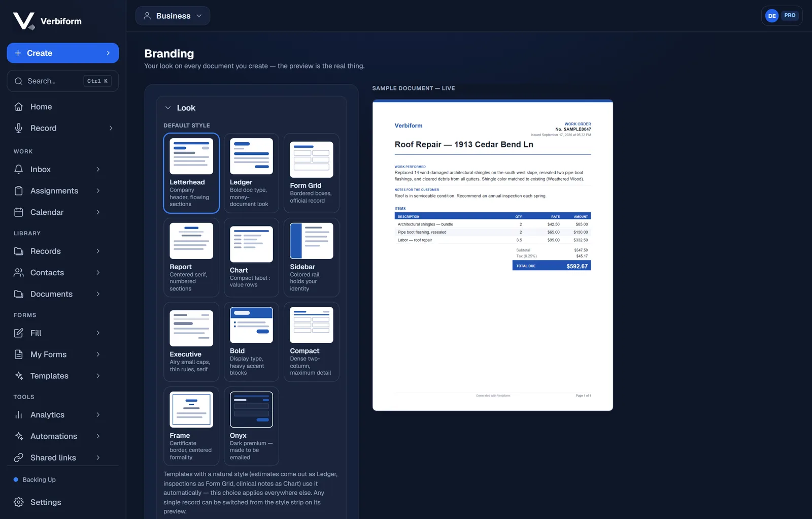Go to Home in sidebar

[x=63, y=107]
